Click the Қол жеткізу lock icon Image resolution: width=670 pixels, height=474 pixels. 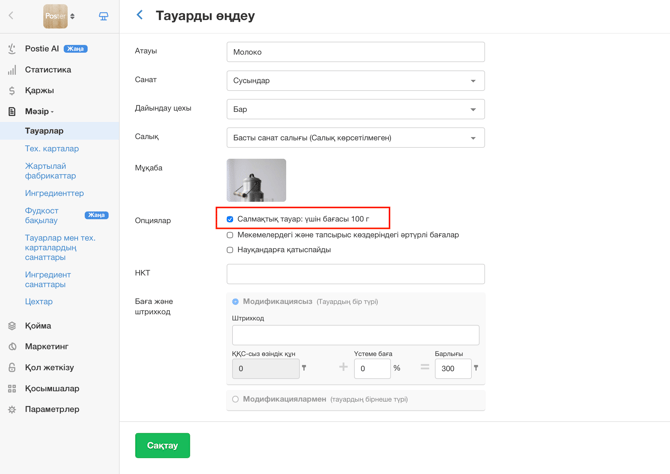tap(12, 368)
